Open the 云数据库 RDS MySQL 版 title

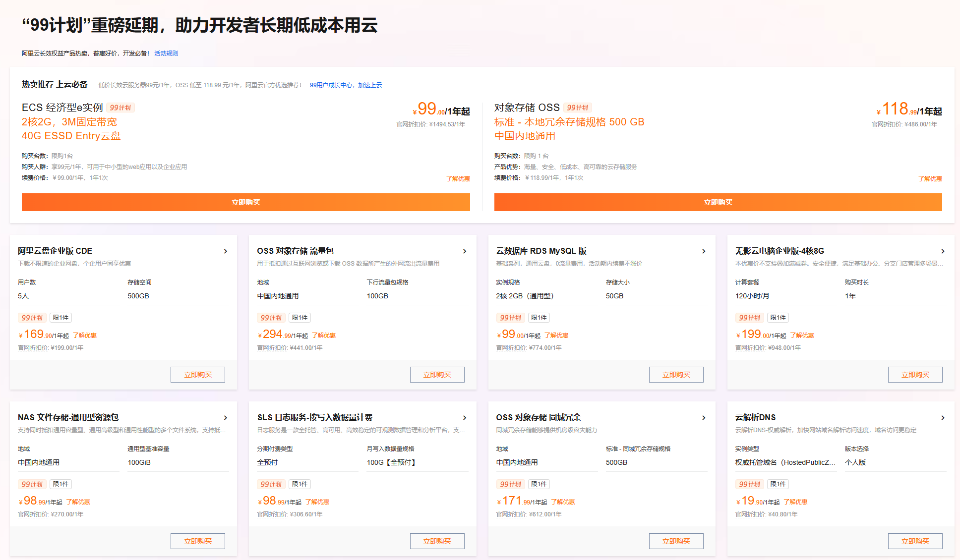pyautogui.click(x=541, y=251)
